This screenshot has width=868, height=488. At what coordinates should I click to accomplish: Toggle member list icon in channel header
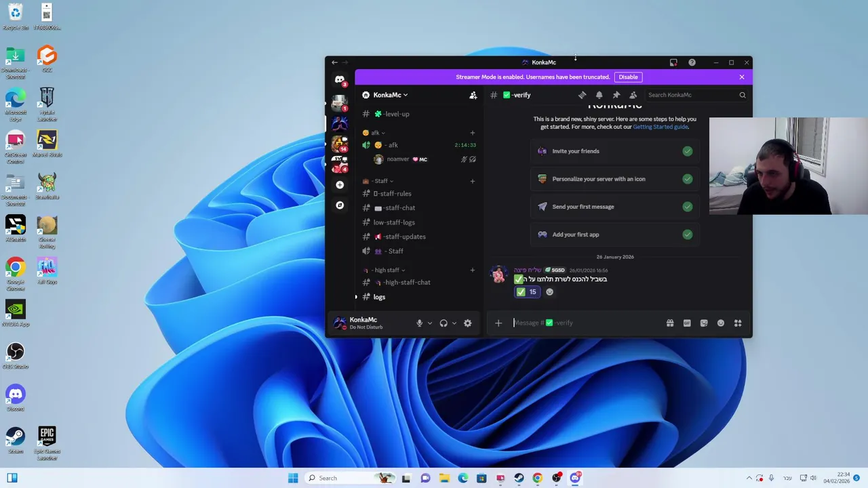(x=633, y=95)
